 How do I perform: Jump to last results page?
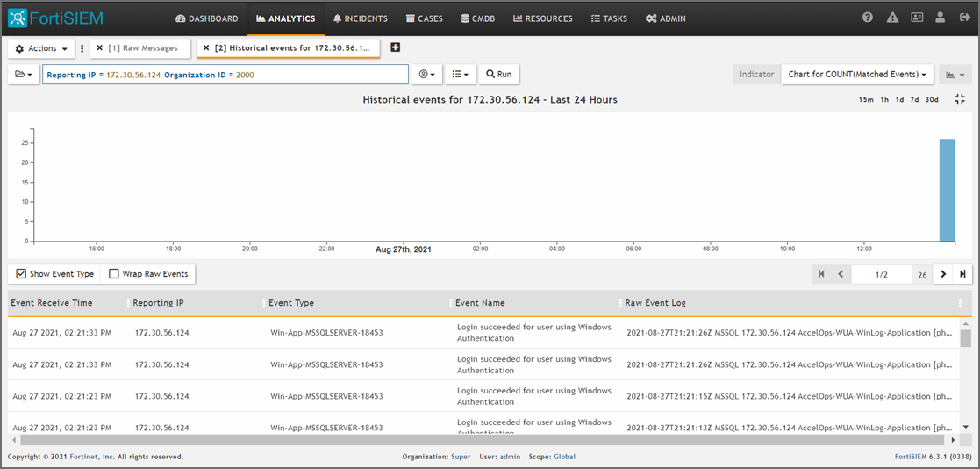(962, 274)
